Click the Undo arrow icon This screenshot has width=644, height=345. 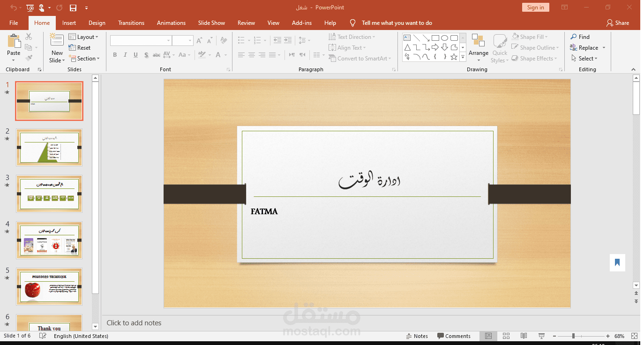(x=14, y=7)
